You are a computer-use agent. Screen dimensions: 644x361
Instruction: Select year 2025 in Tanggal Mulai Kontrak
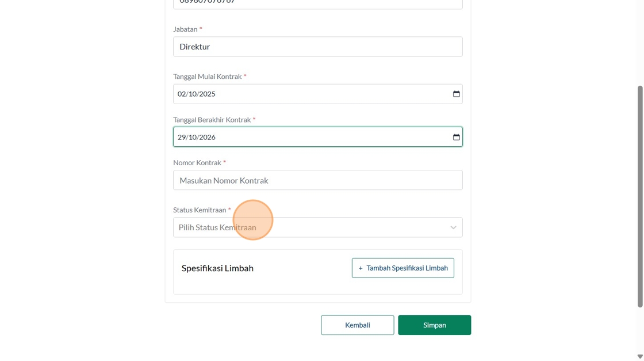(x=207, y=94)
